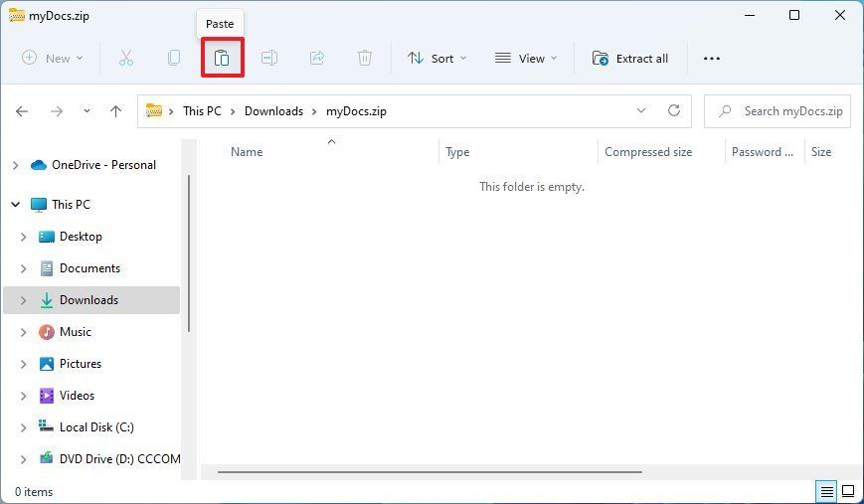Expand the Music tree node
Screen dimensions: 864x504
point(23,332)
